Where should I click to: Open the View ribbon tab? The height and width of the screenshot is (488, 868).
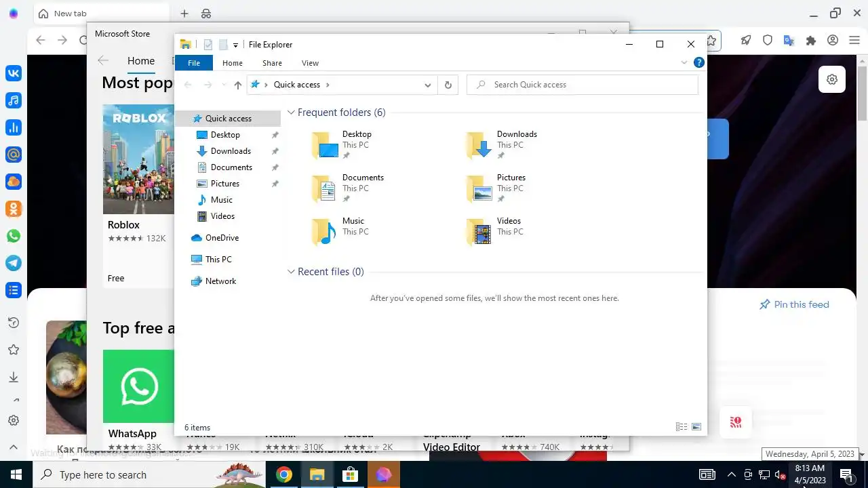310,63
